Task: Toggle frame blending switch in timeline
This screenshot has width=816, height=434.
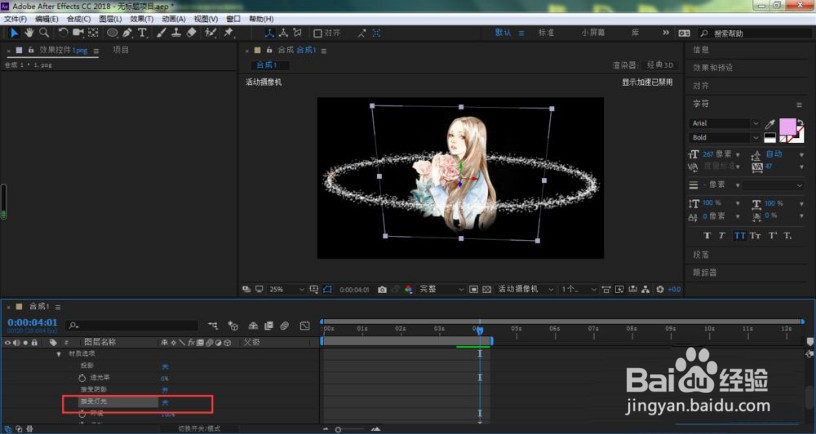Action: (269, 326)
